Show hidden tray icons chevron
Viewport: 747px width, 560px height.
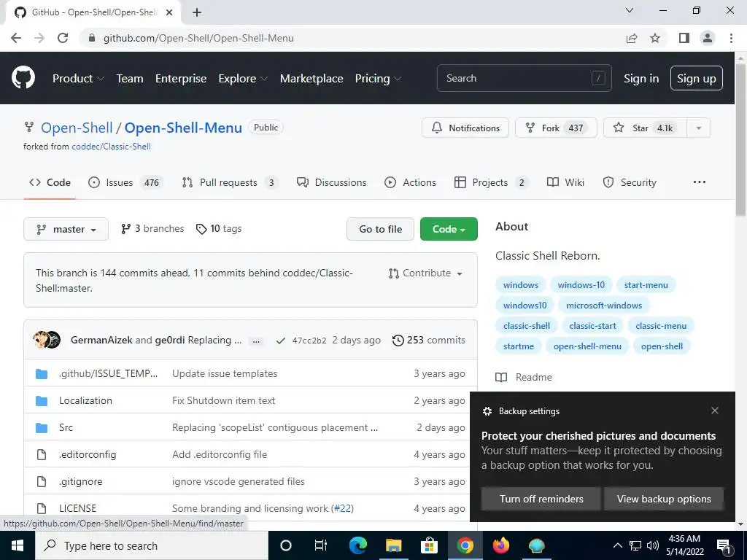617,545
